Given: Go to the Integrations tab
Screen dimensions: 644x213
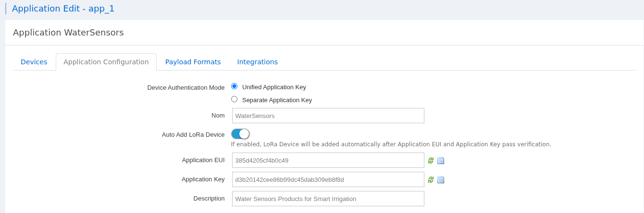Looking at the screenshot, I should [257, 62].
